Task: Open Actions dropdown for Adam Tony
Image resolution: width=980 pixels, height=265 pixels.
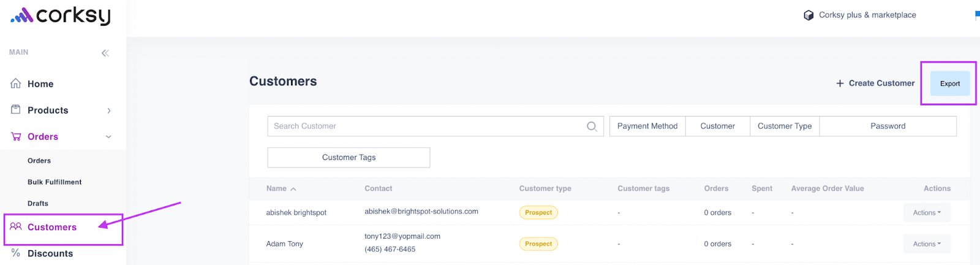Action: [x=927, y=244]
